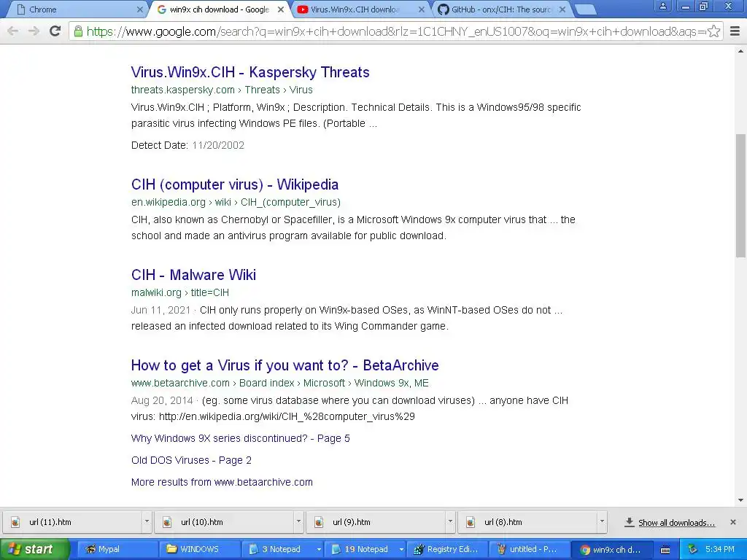This screenshot has width=747, height=560.
Task: Expand options arrow for url (10).htm
Action: point(298,522)
